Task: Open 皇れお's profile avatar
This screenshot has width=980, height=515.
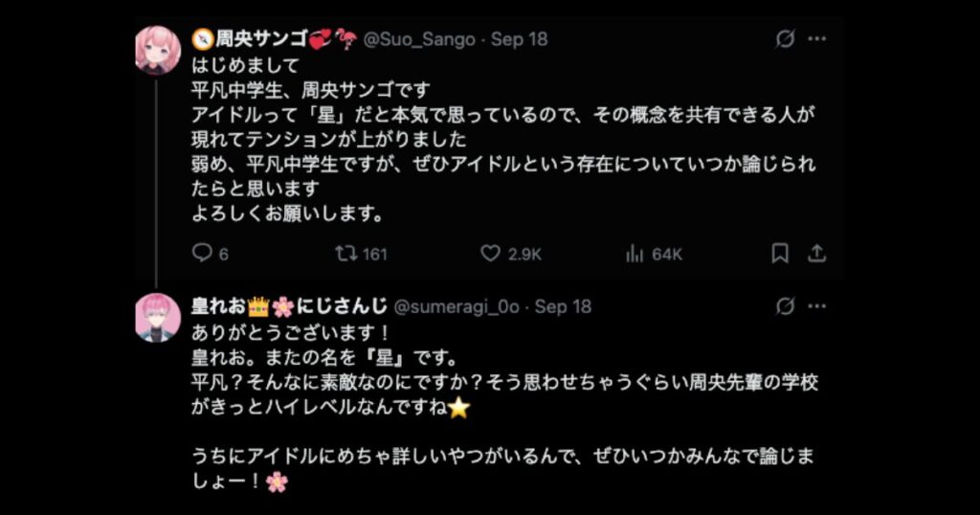Action: [158, 317]
